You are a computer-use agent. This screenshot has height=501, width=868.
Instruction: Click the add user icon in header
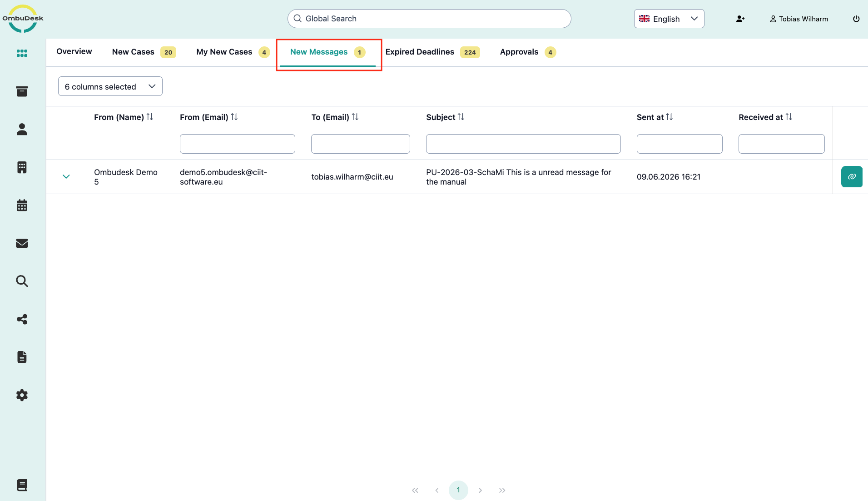pyautogui.click(x=740, y=19)
